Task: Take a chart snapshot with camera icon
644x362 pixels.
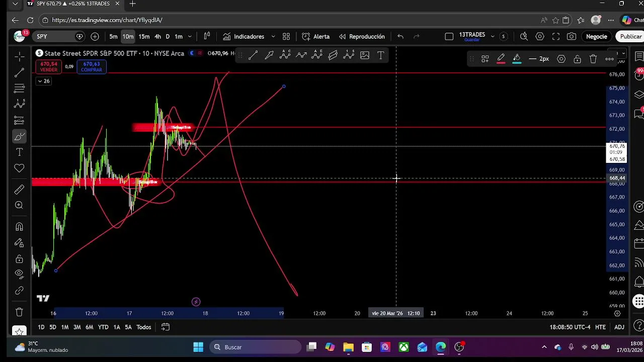Action: coord(572,36)
